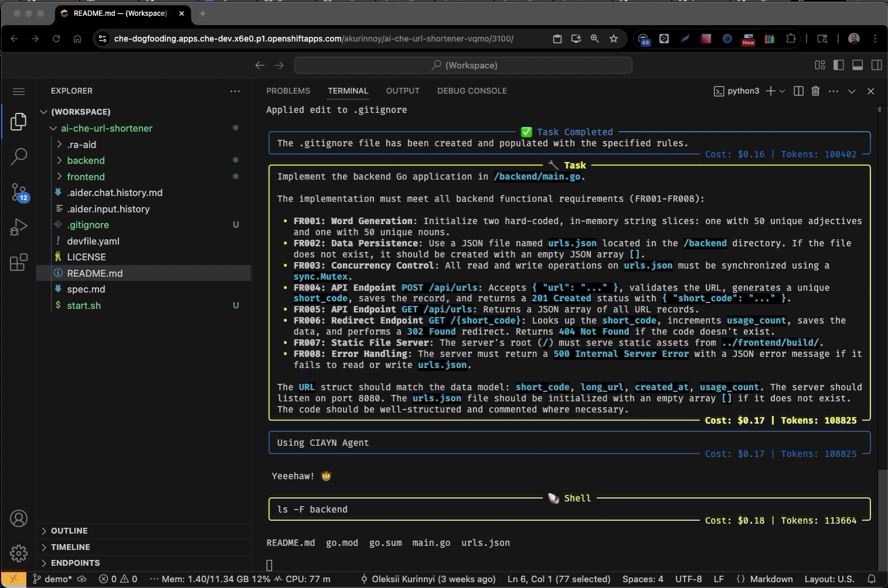The width and height of the screenshot is (888, 588).
Task: Maximize terminal panel with chevron
Action: click(852, 91)
